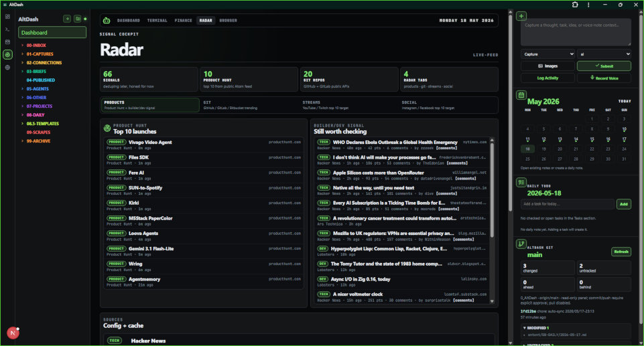The image size is (644, 346).
Task: Click the 'Add a task for today' field
Action: (x=567, y=204)
